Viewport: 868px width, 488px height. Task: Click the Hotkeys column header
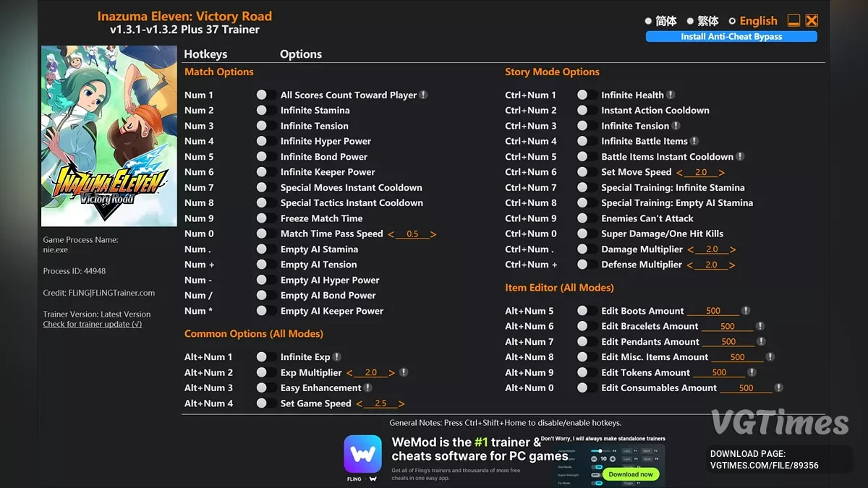click(205, 54)
